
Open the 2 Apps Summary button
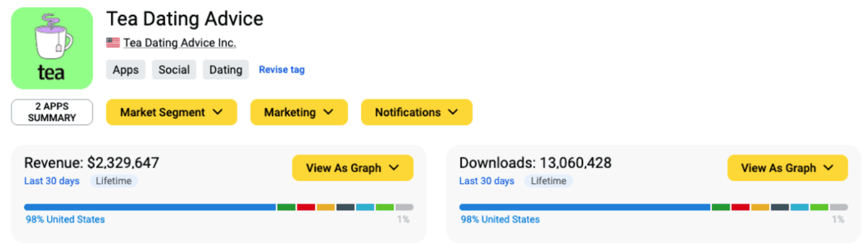pyautogui.click(x=52, y=112)
